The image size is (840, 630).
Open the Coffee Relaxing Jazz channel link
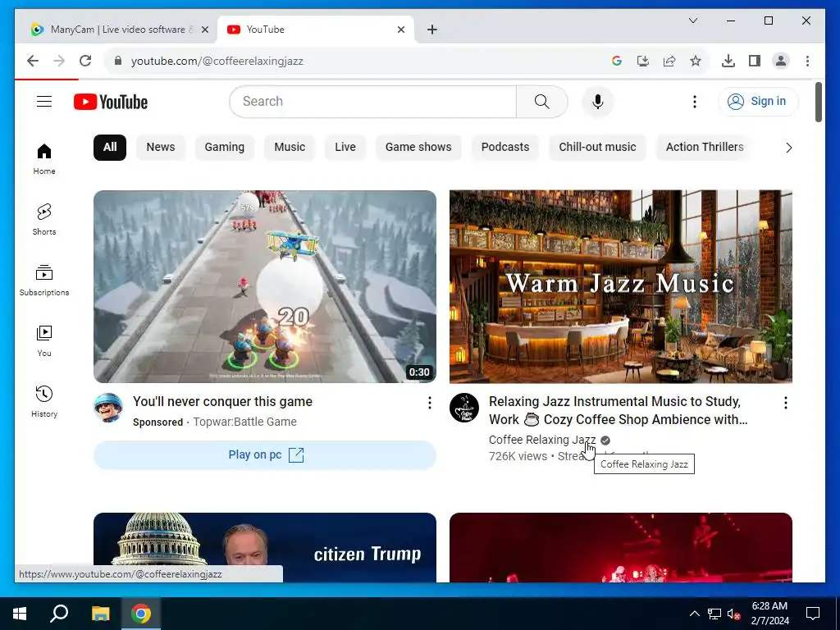point(541,440)
